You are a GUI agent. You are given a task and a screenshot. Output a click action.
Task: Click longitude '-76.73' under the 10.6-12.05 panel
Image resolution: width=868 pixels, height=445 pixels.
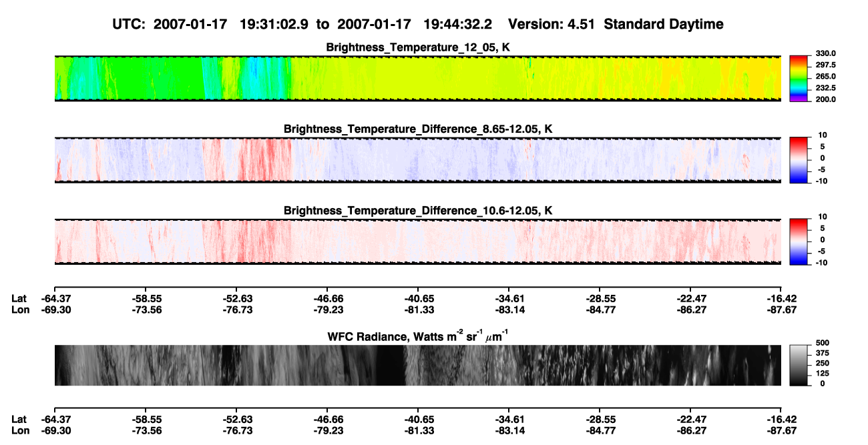tap(236, 309)
